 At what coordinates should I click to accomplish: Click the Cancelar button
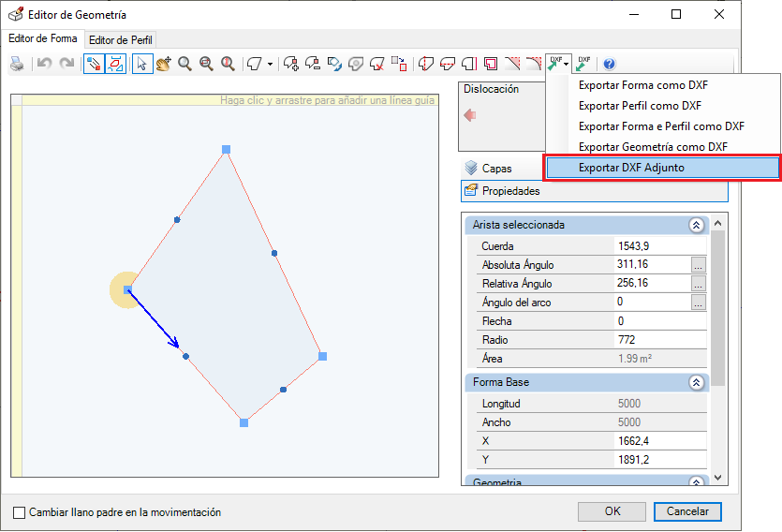(687, 511)
